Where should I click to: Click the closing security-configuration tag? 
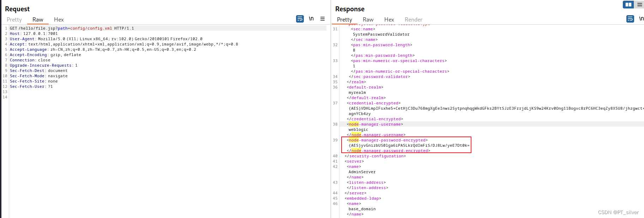(x=375, y=156)
